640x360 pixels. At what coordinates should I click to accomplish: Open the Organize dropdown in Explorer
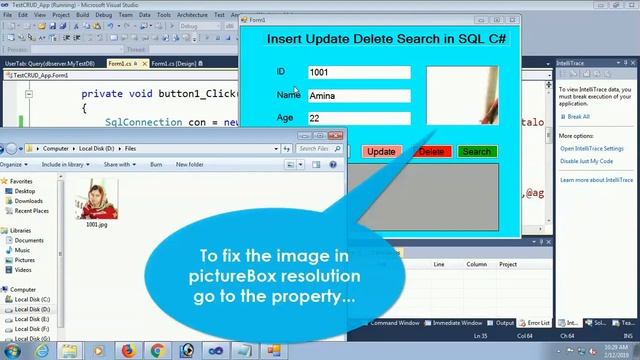14,164
